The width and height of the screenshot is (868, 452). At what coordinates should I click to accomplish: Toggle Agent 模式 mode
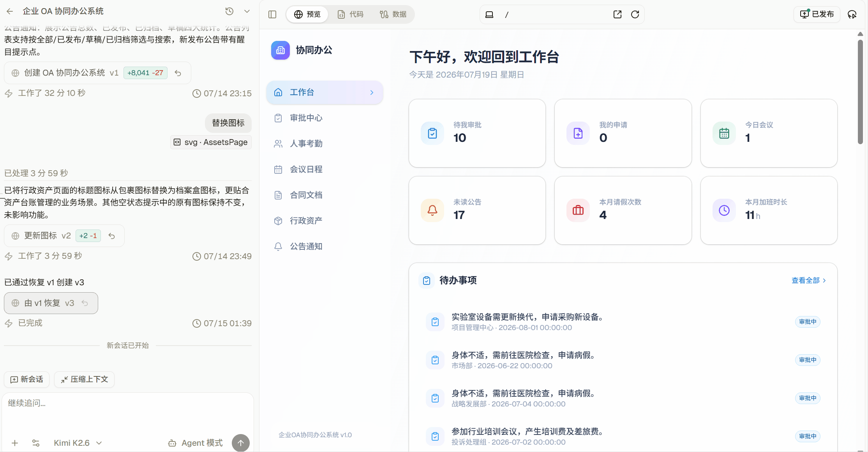coord(195,443)
